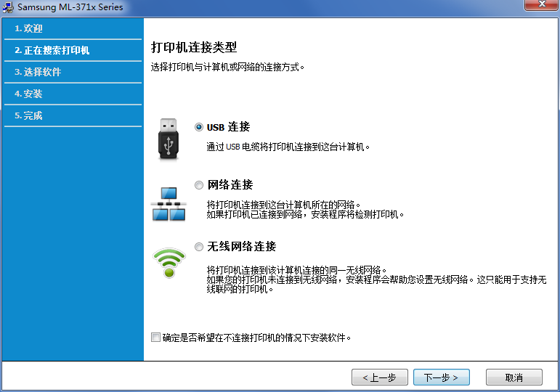Screen dimensions: 560x392
Task: Close the Samsung ML-371x Series window
Action: (542, 4)
